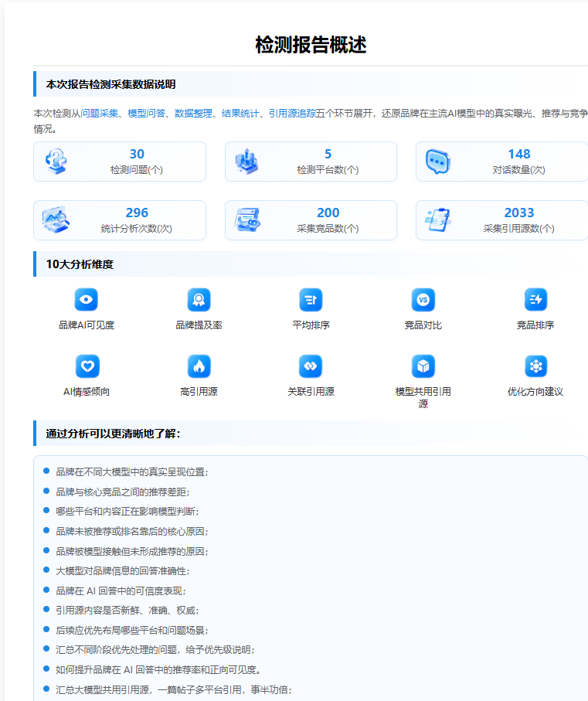588x701 pixels.
Task: Click the 本次报告检测采集数据说明 section heading
Action: [110, 84]
